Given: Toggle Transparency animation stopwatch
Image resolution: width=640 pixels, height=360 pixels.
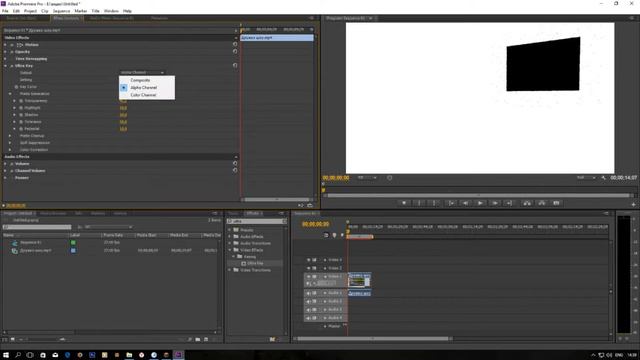Looking at the screenshot, I should [21, 100].
